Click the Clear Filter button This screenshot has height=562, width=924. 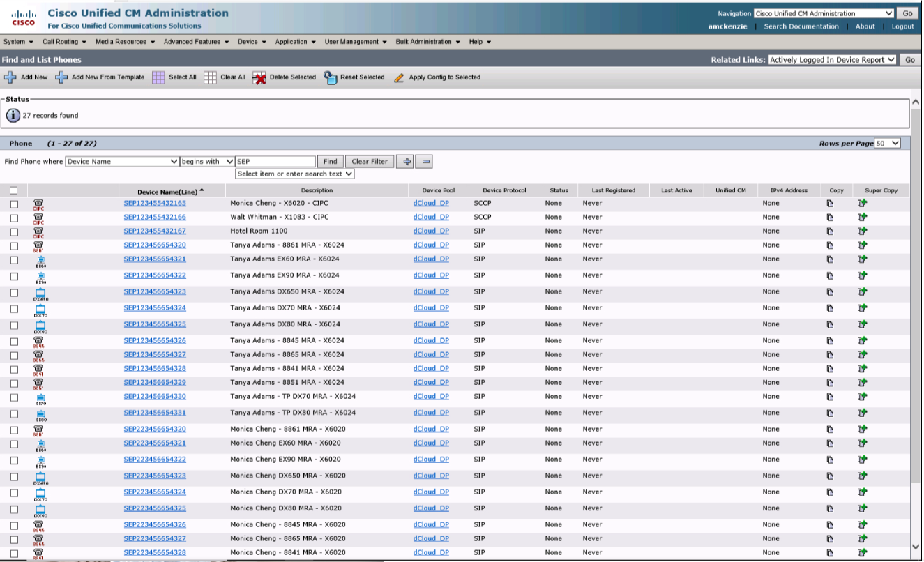click(370, 162)
